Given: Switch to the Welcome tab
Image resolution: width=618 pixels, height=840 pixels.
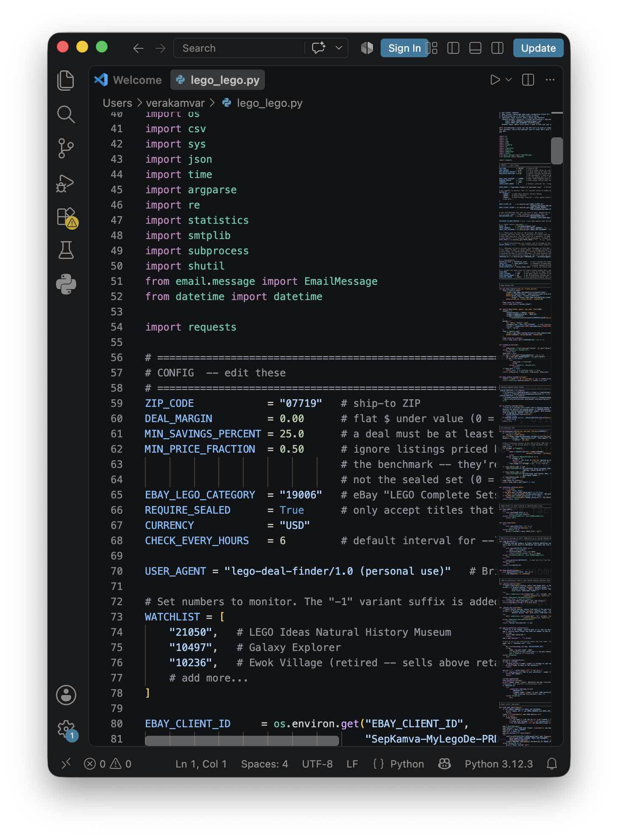Looking at the screenshot, I should click(128, 80).
